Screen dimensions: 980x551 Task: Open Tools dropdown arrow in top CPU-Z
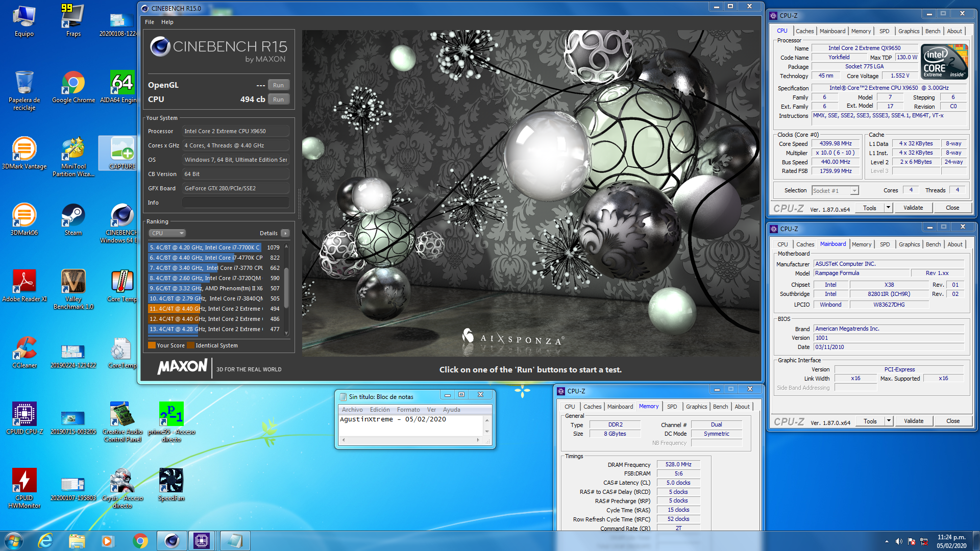(888, 208)
